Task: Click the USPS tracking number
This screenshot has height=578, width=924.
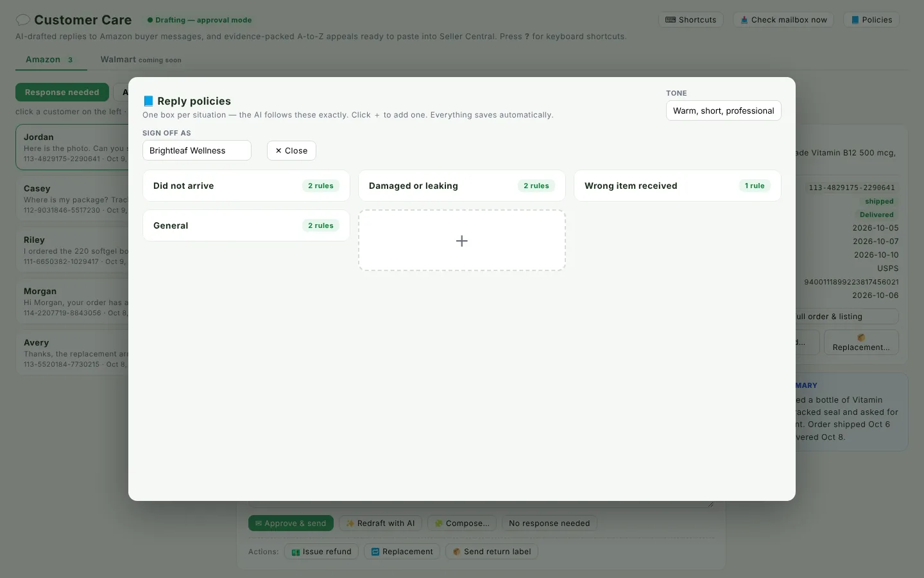Action: tap(851, 282)
